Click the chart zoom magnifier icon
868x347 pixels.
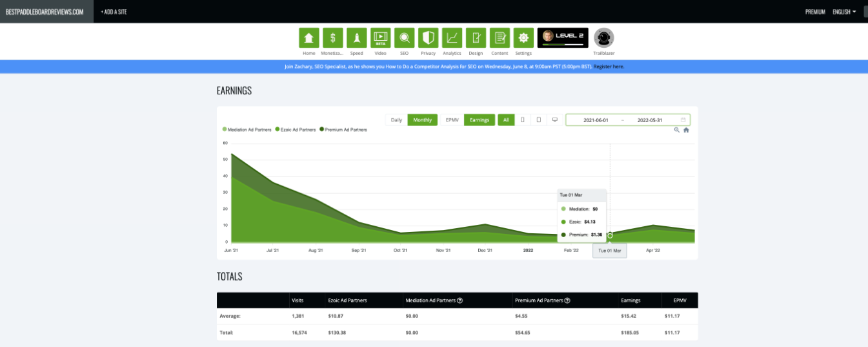tap(676, 130)
